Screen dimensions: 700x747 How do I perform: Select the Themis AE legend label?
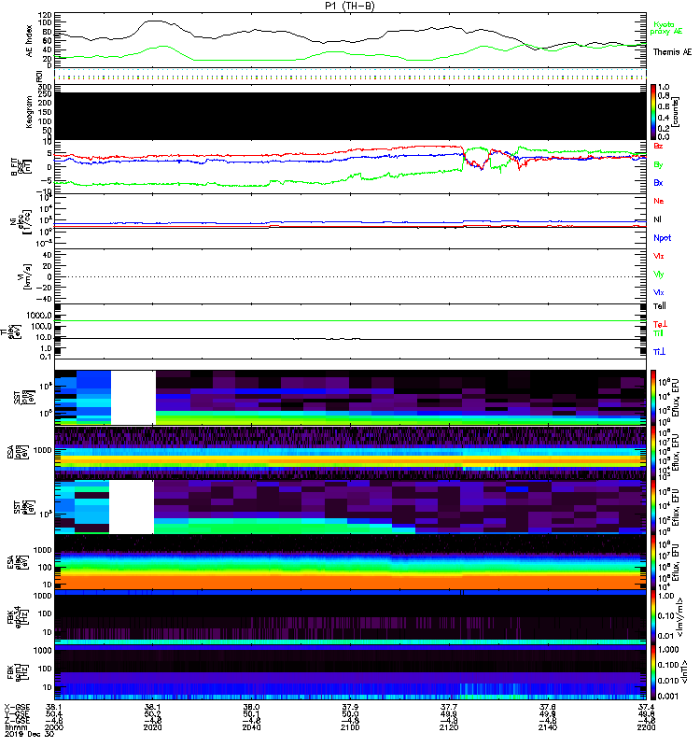(x=672, y=52)
